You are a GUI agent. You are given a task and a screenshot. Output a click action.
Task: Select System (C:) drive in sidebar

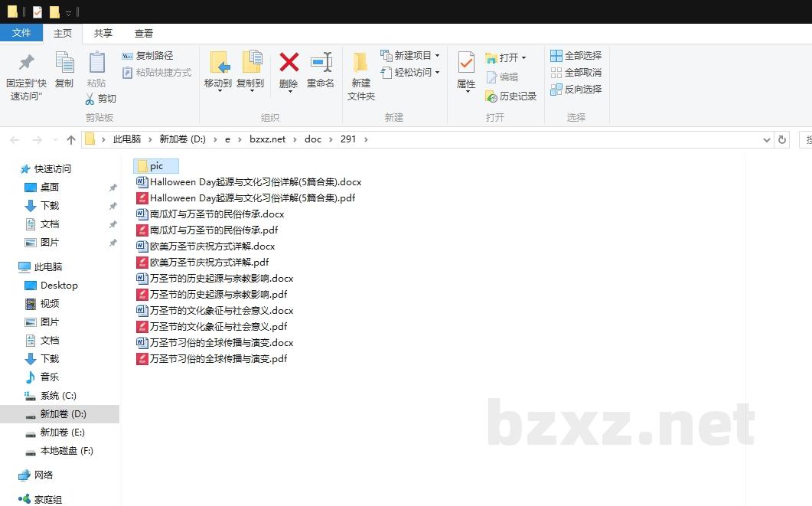click(x=57, y=396)
